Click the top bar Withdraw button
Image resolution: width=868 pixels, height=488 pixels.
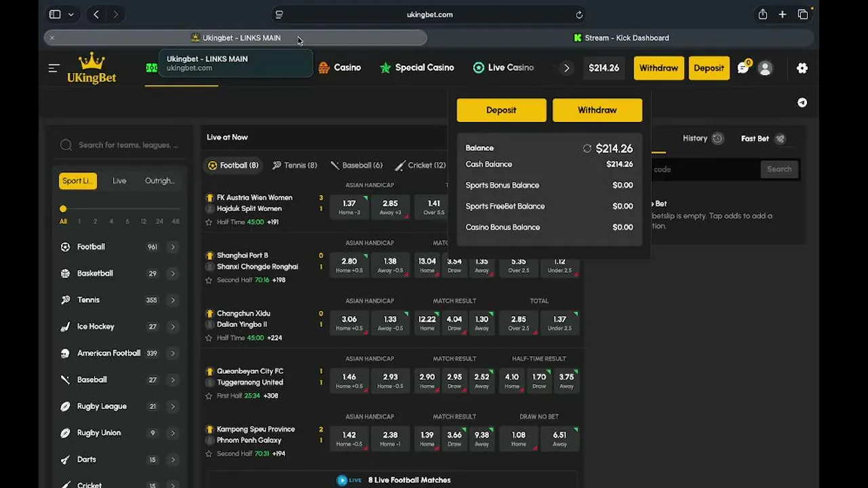click(x=658, y=68)
